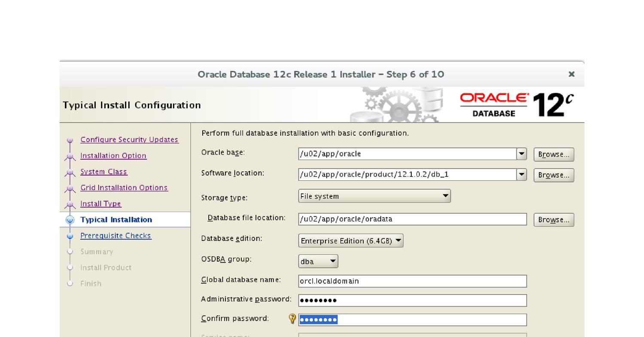Click the Global database name field
Image resolution: width=644 pixels, height=337 pixels.
[412, 281]
